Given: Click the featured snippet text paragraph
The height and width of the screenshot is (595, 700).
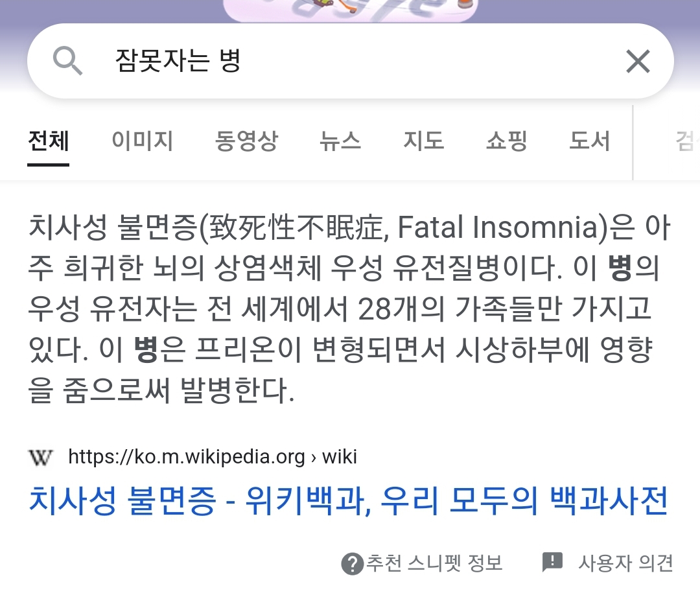Looking at the screenshot, I should [349, 309].
